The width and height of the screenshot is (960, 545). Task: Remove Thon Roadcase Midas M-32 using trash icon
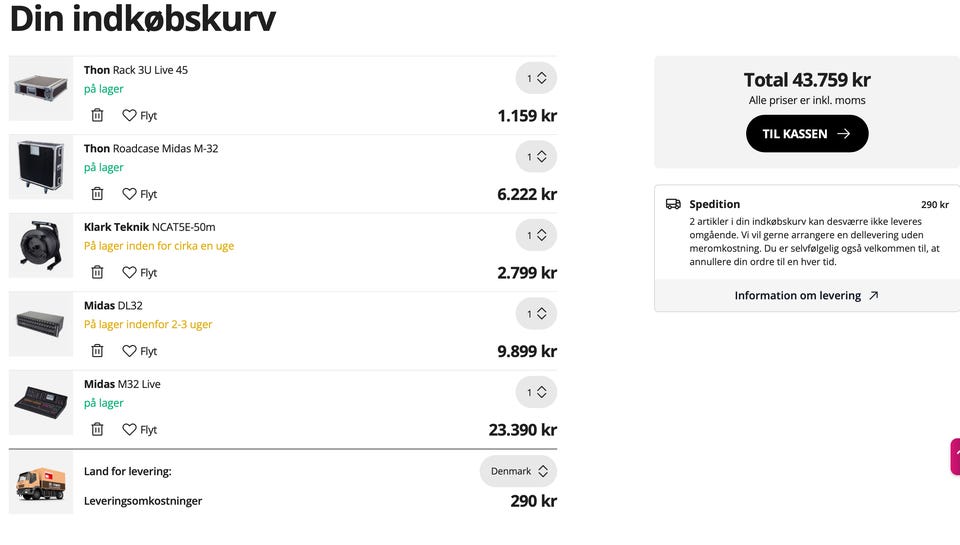coord(97,194)
